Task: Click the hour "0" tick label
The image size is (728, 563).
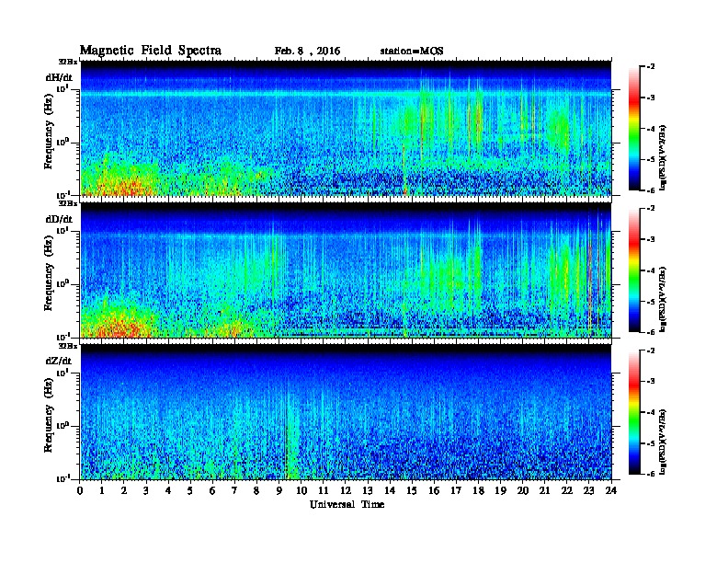Action: 80,490
